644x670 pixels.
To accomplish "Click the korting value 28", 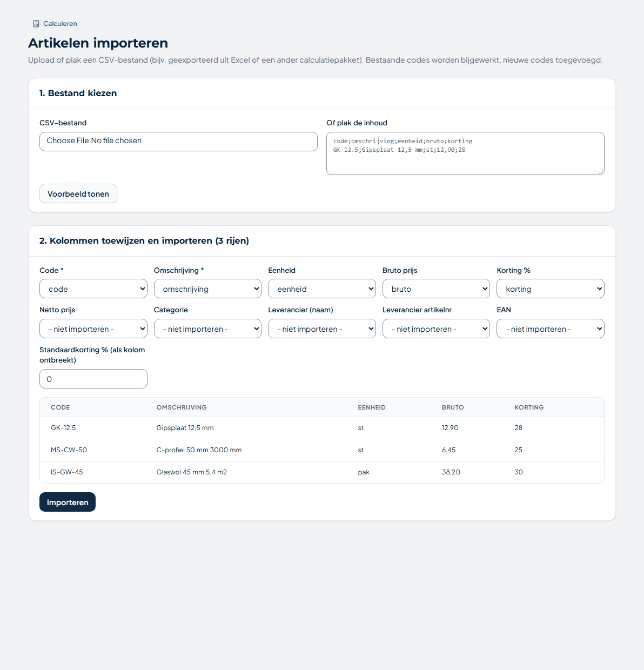I will point(518,428).
